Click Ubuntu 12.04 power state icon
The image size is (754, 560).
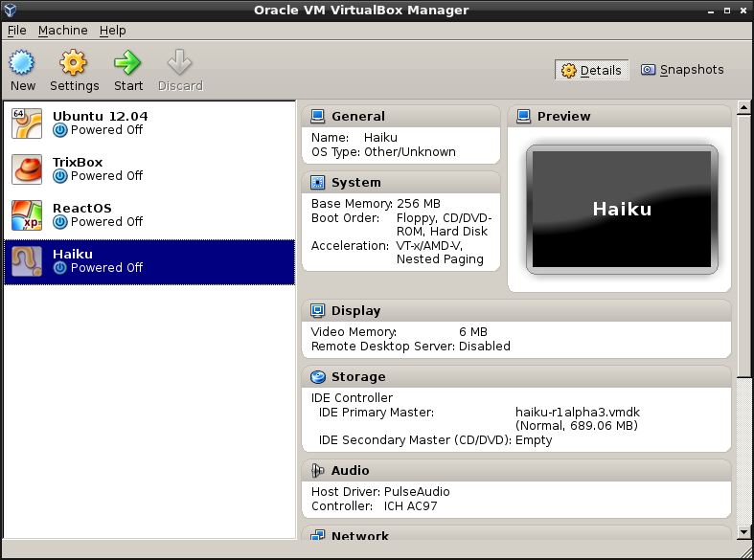[60, 130]
